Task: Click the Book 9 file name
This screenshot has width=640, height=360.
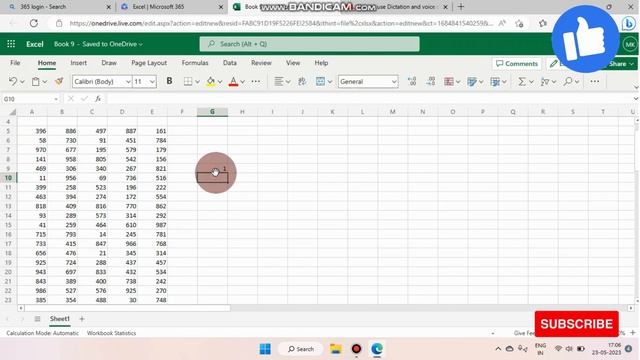Action: coord(64,44)
